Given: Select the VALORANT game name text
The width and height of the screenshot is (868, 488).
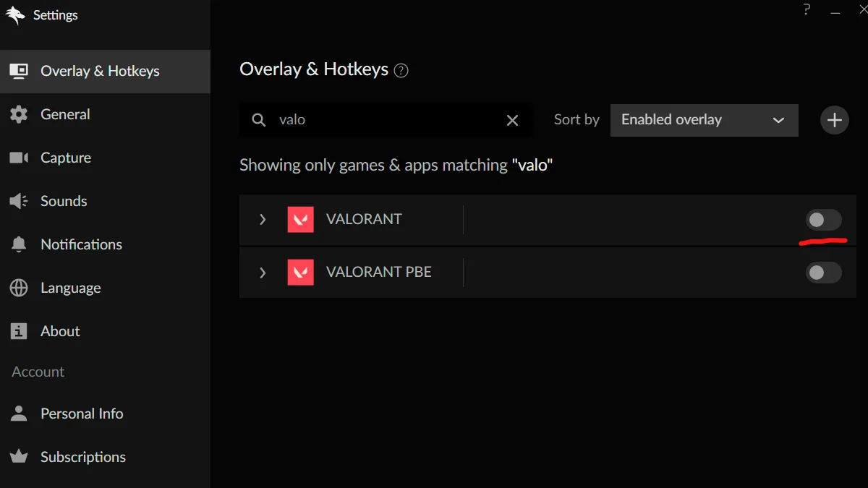Looking at the screenshot, I should 364,219.
